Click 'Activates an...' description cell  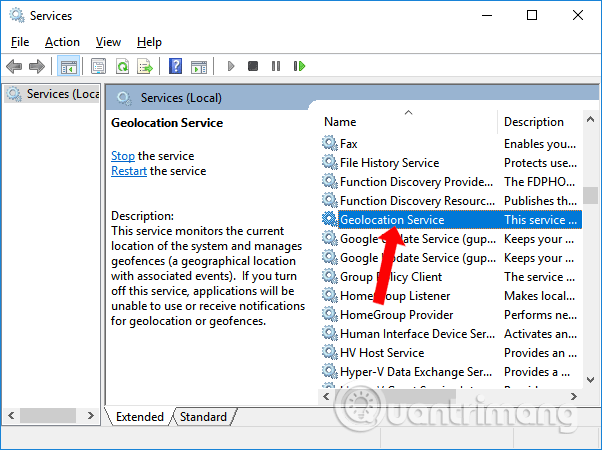540,334
